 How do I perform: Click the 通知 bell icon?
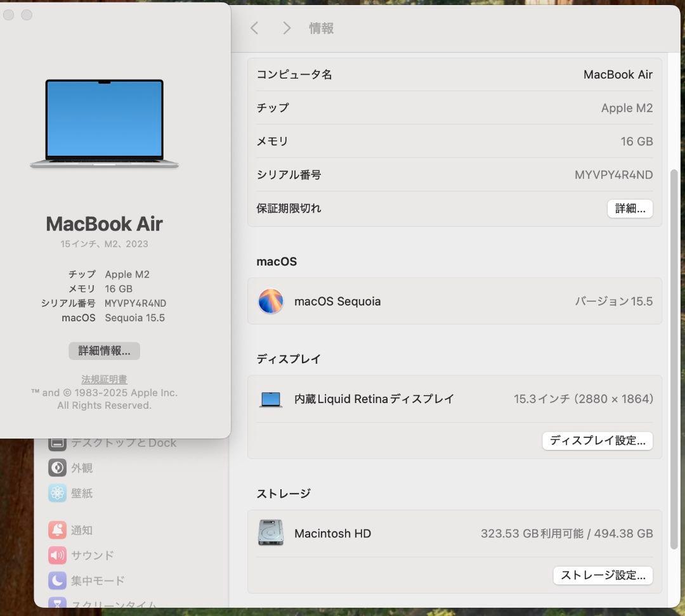[57, 530]
